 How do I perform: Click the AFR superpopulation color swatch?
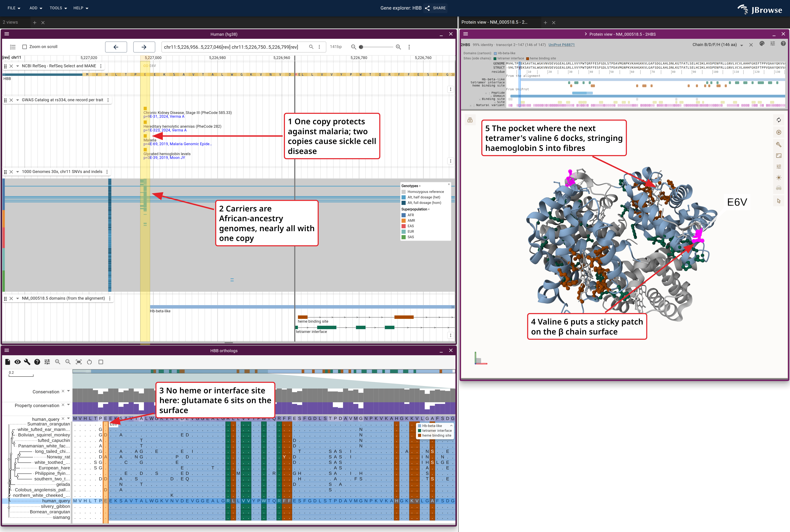[x=404, y=215]
